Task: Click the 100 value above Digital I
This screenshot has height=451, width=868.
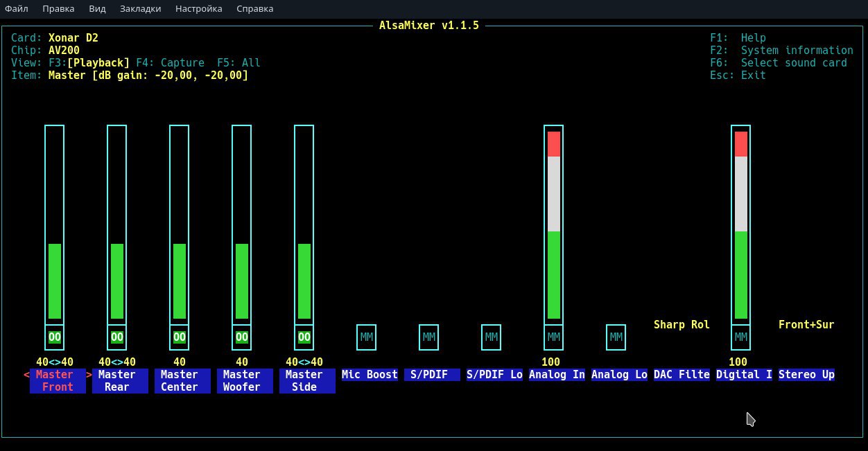Action: (738, 362)
